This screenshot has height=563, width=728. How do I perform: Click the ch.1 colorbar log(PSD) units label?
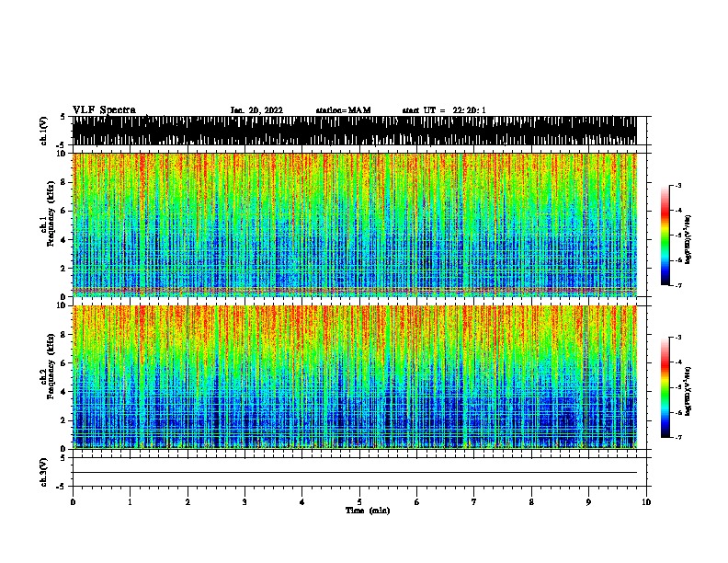tap(688, 239)
